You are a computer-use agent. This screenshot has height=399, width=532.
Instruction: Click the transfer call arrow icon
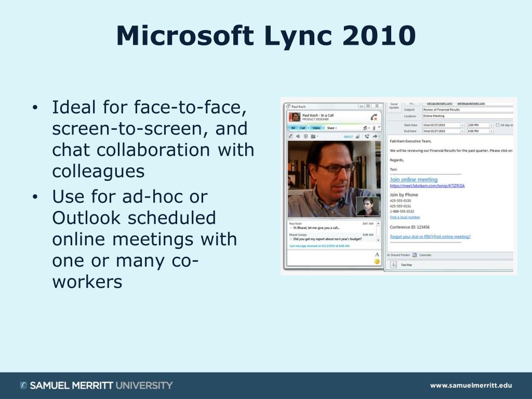click(375, 137)
